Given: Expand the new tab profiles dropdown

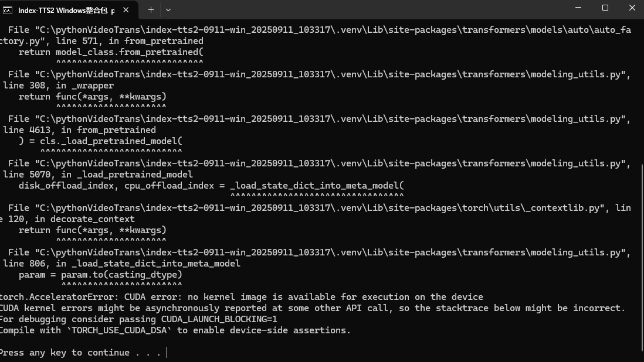Looking at the screenshot, I should pyautogui.click(x=168, y=10).
